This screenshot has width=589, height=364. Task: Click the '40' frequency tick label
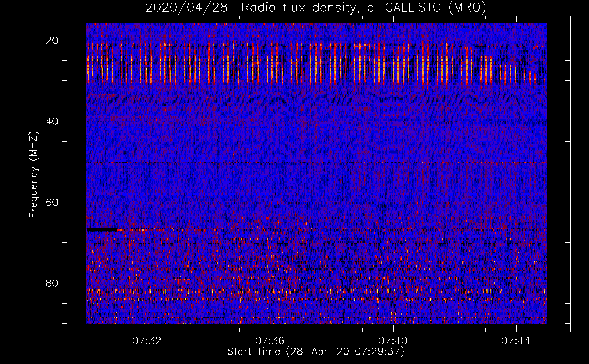52,121
